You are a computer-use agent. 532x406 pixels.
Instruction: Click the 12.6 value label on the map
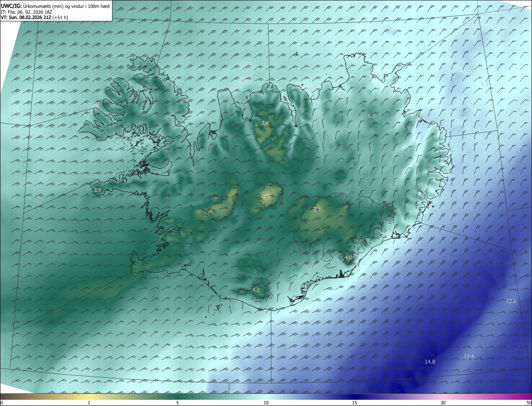pos(511,301)
